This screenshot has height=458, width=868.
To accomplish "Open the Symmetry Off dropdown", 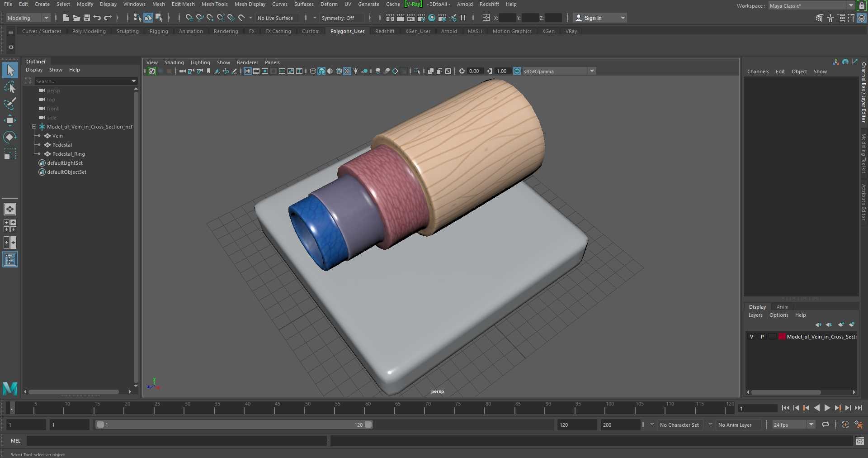I will (342, 18).
